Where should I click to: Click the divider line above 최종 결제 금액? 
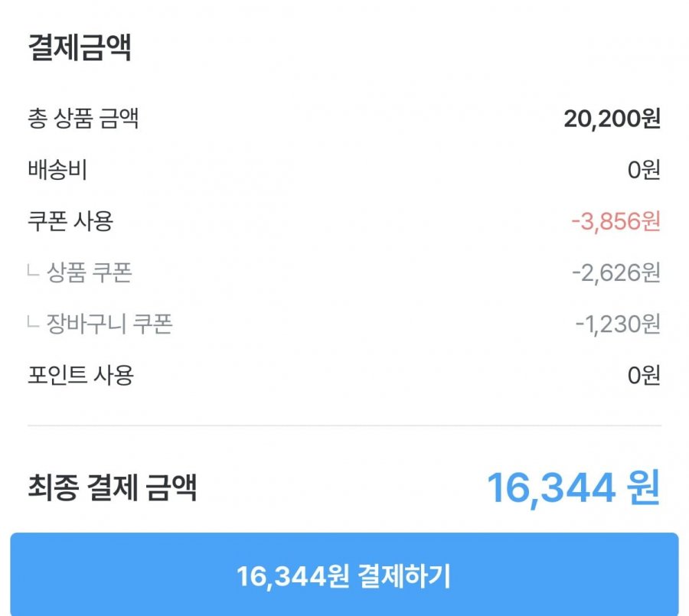(344, 425)
